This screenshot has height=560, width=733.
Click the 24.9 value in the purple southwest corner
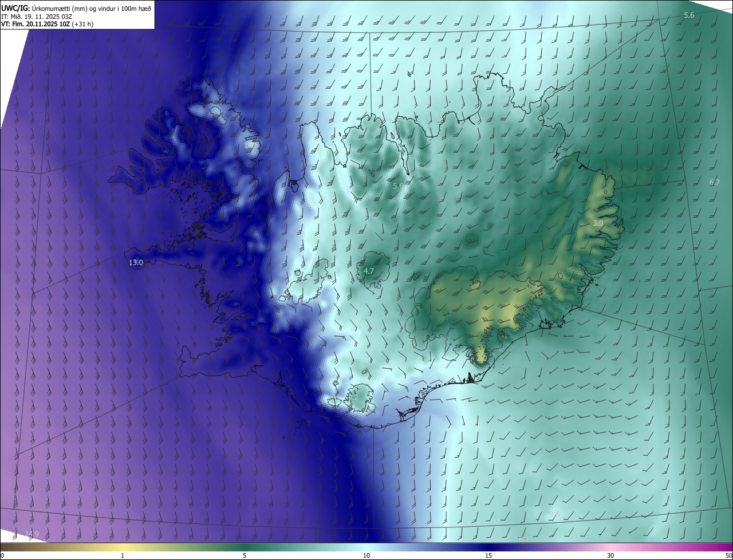pyautogui.click(x=31, y=534)
